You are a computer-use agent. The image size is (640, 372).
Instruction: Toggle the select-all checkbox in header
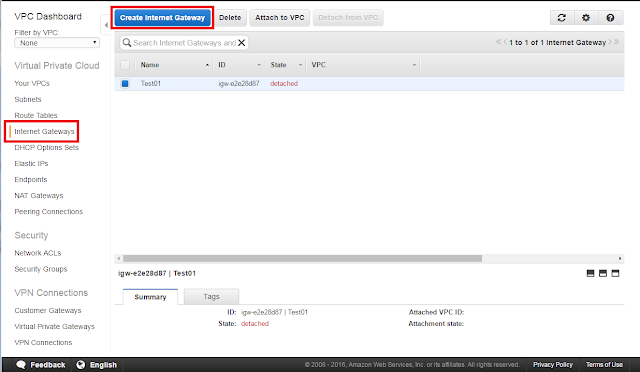tap(125, 65)
